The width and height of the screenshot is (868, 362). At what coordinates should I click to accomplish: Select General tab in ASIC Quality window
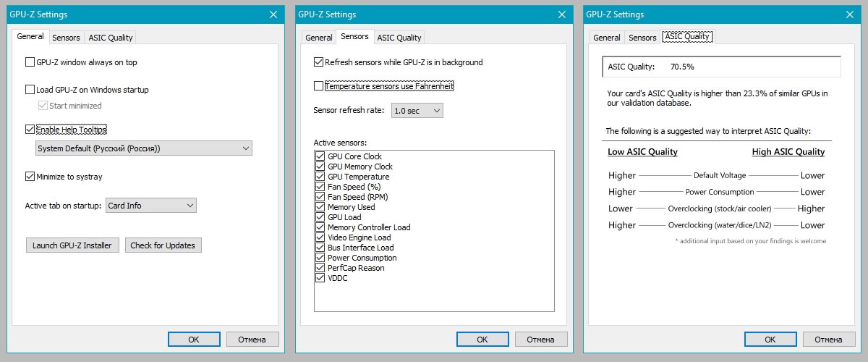[x=607, y=38]
